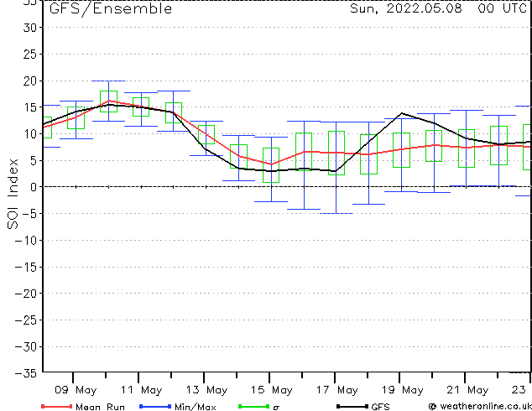Click the '19 May' x-axis label
532x411 pixels.
403,390
